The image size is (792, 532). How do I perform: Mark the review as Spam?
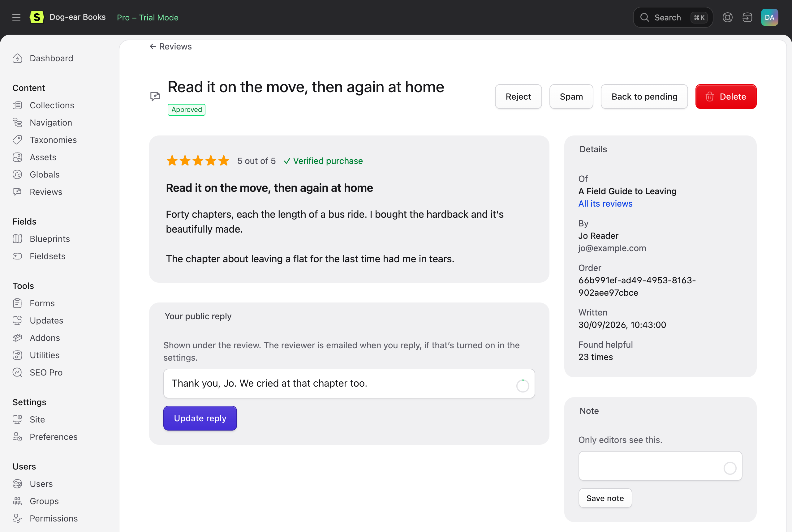click(571, 97)
